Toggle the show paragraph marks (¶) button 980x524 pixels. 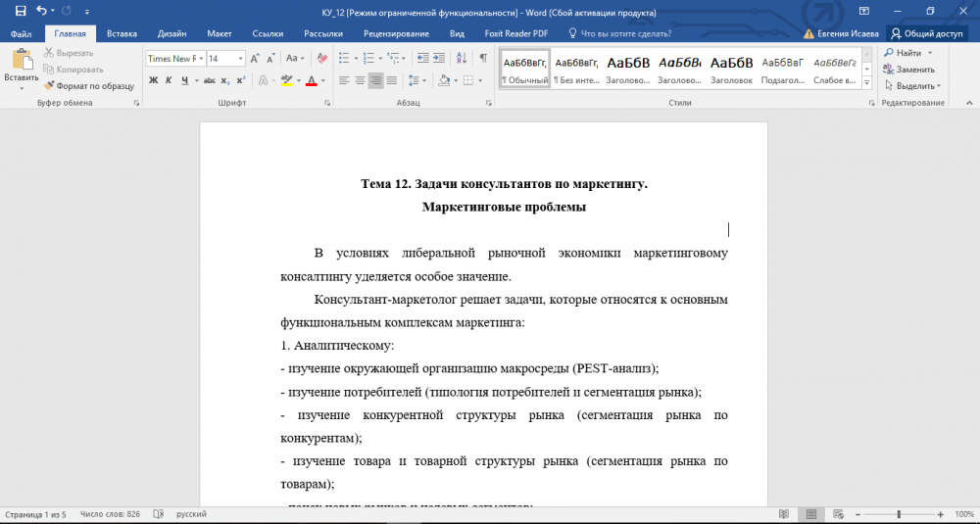click(483, 59)
